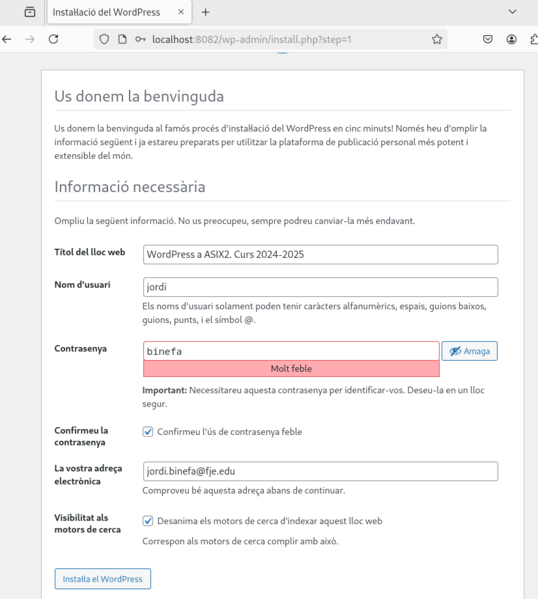This screenshot has height=599, width=538.
Task: Hide the password with Amaga button
Action: pos(470,351)
